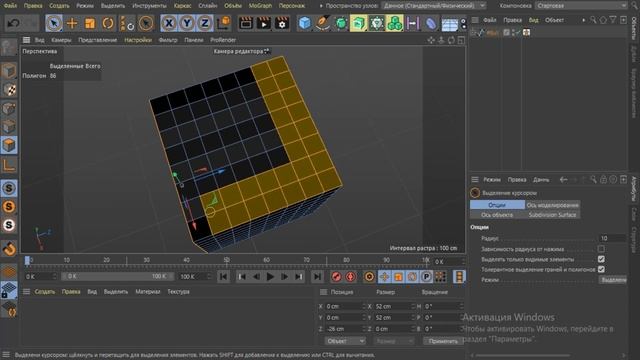The height and width of the screenshot is (360, 640).
Task: Toggle position keyframe recording icon
Action: [x=384, y=277]
